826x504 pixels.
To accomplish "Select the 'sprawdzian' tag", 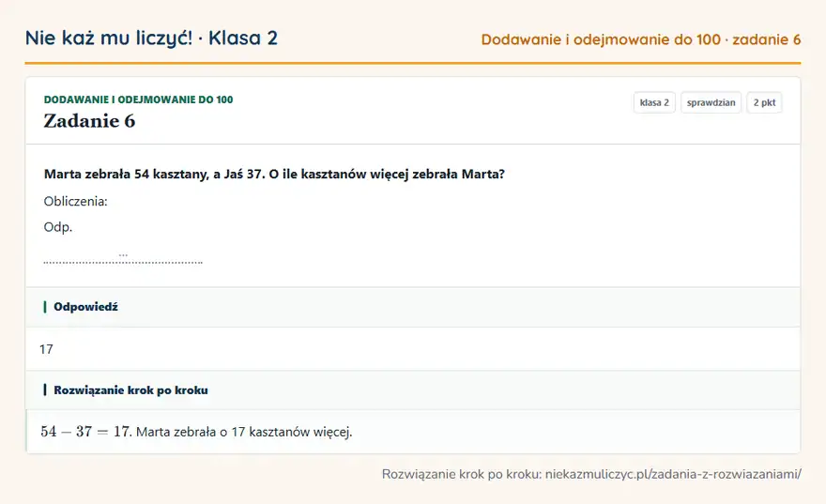I will click(711, 102).
